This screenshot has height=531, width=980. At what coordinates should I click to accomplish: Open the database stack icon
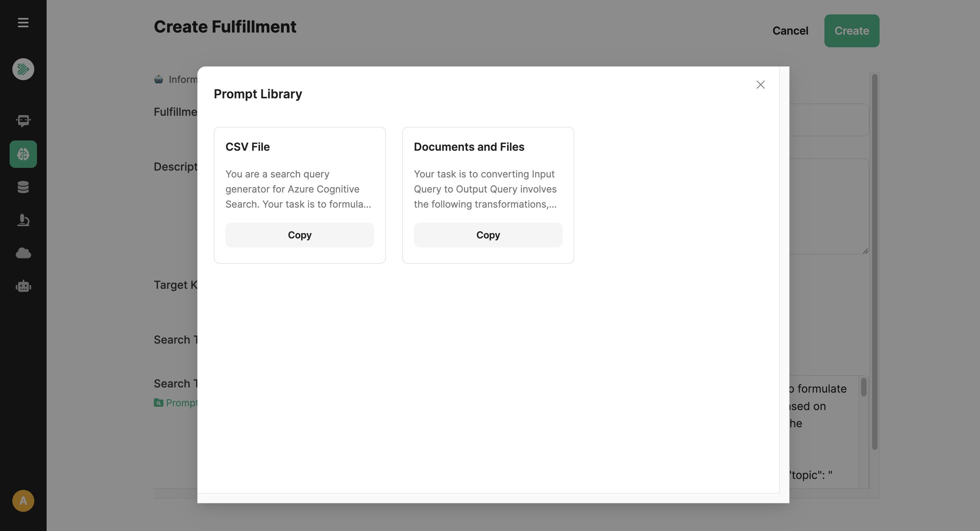pos(23,187)
